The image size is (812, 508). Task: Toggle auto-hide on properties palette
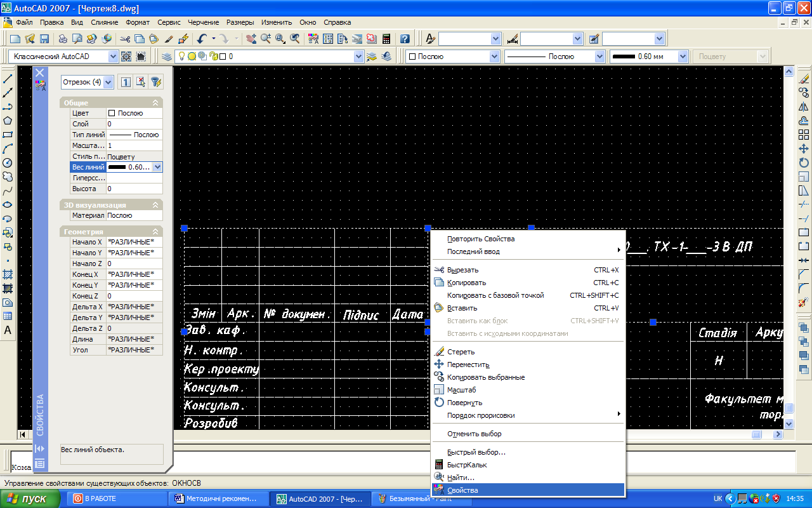(x=39, y=448)
